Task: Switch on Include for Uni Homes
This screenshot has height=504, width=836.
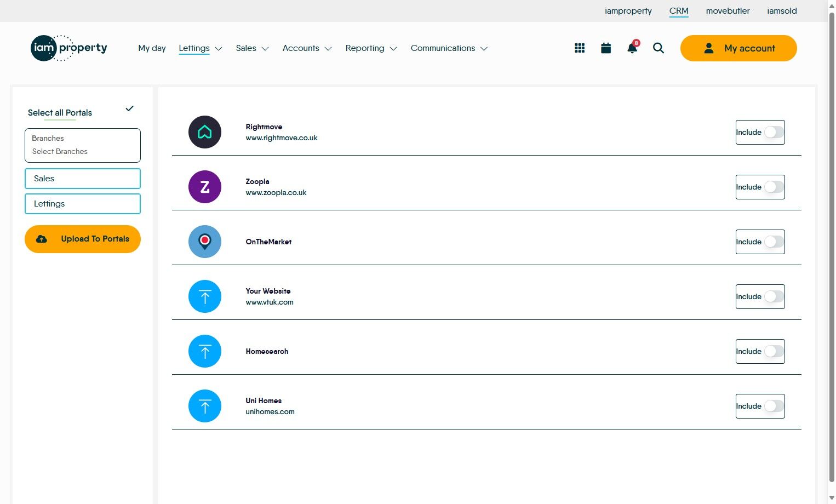Action: tap(774, 406)
